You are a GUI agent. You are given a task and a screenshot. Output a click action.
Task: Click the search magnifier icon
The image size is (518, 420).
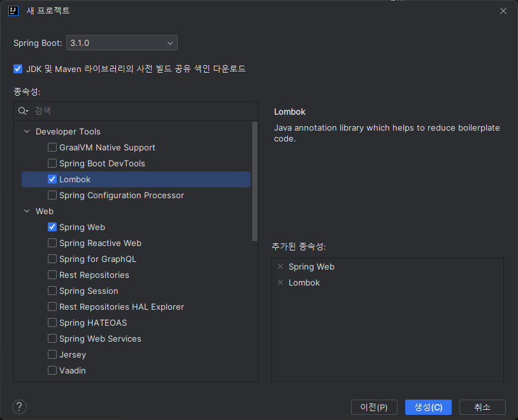pos(23,111)
